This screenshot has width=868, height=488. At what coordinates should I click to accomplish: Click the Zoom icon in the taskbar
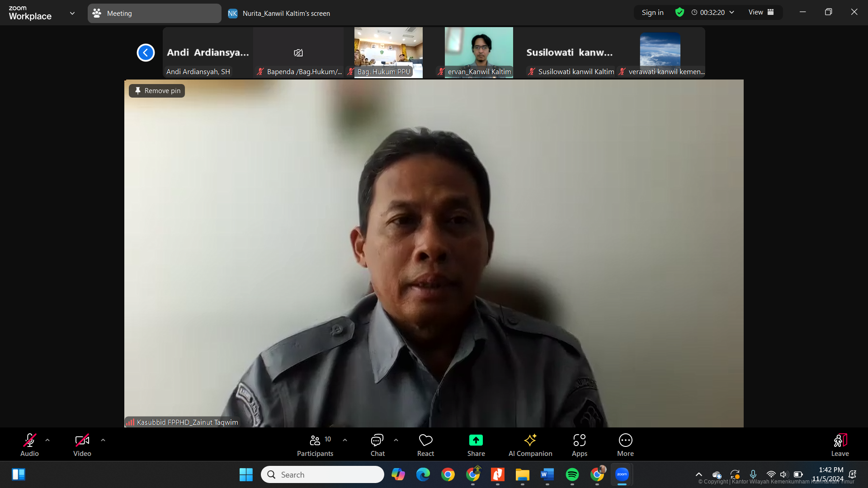click(x=622, y=474)
